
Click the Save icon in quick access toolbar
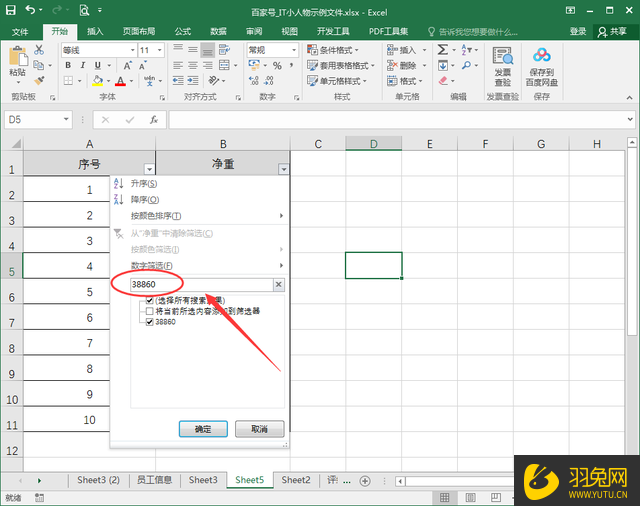pos(11,10)
